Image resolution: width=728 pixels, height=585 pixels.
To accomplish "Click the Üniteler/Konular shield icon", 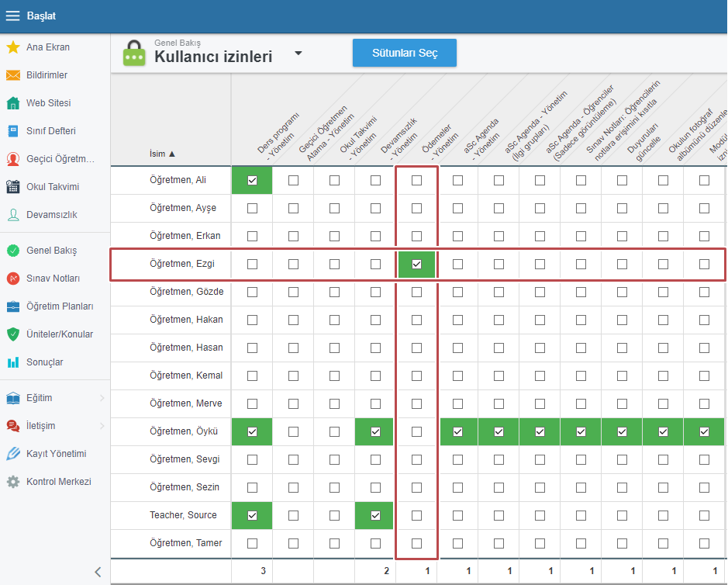I will coord(13,334).
